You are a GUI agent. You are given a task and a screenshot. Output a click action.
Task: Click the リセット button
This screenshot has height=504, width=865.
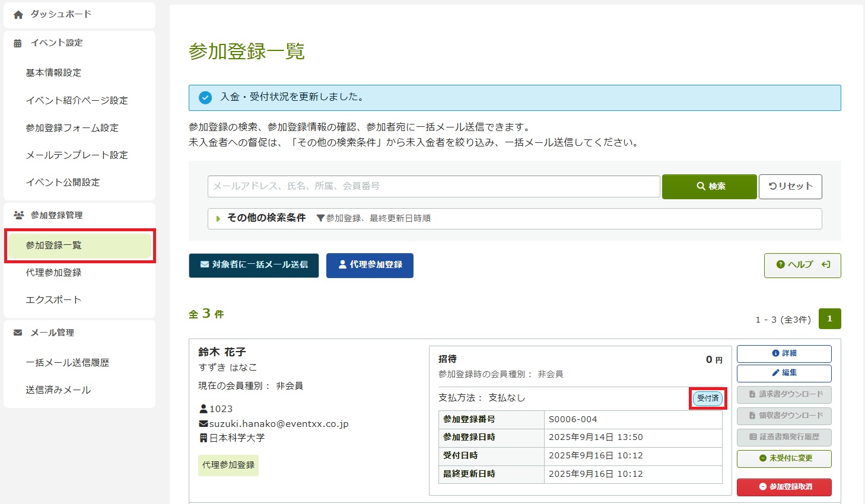tap(790, 186)
